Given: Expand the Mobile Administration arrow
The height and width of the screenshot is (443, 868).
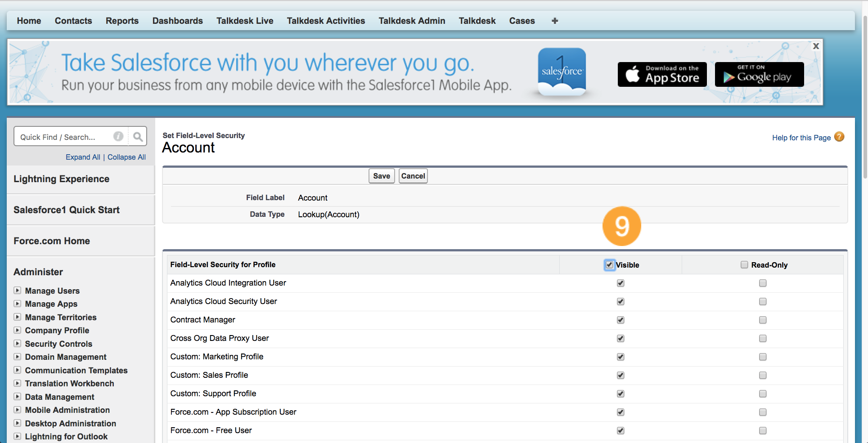Looking at the screenshot, I should [x=17, y=410].
